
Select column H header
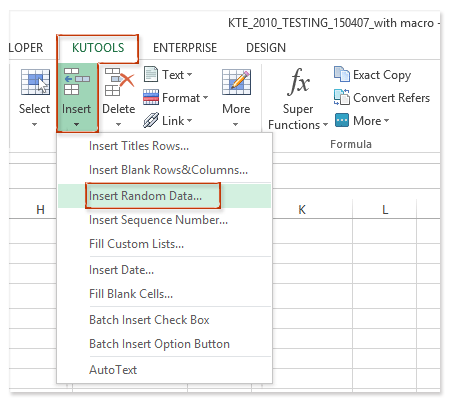[40, 210]
